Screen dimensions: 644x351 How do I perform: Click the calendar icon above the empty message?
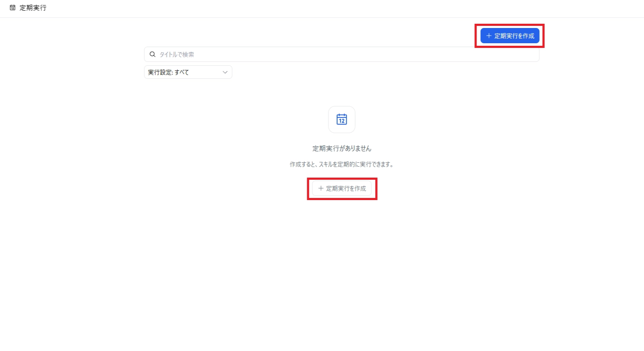[x=342, y=120]
